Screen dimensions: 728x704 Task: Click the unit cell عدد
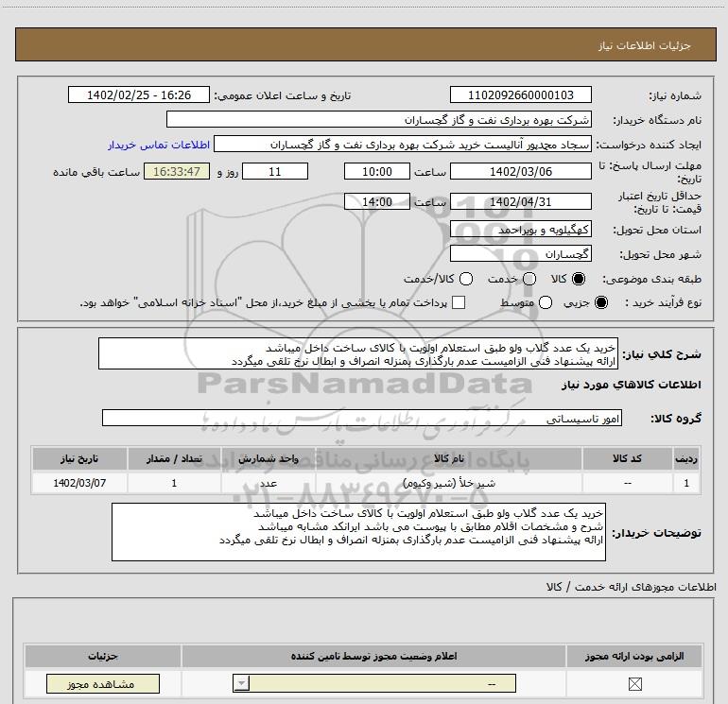(x=269, y=483)
